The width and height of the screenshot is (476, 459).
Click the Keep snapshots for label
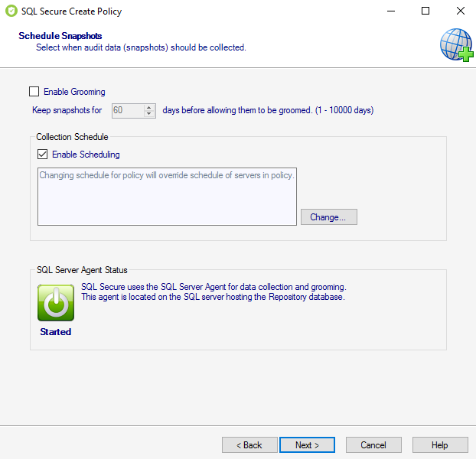(x=67, y=110)
